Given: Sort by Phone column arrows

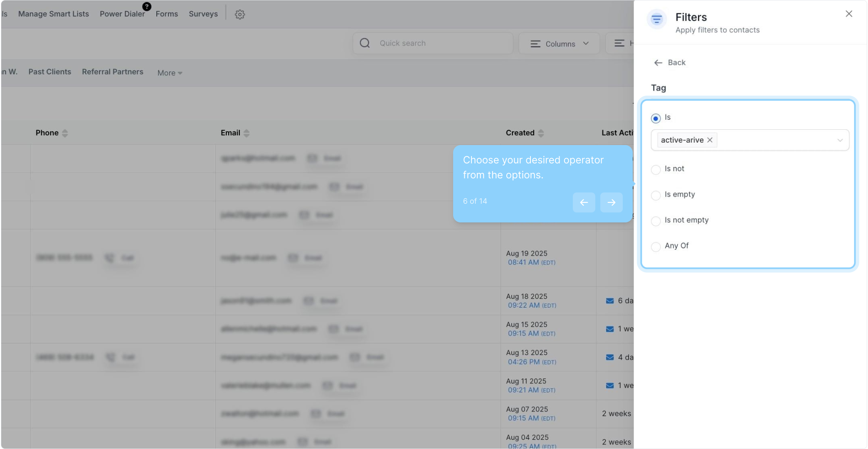Looking at the screenshot, I should click(65, 133).
